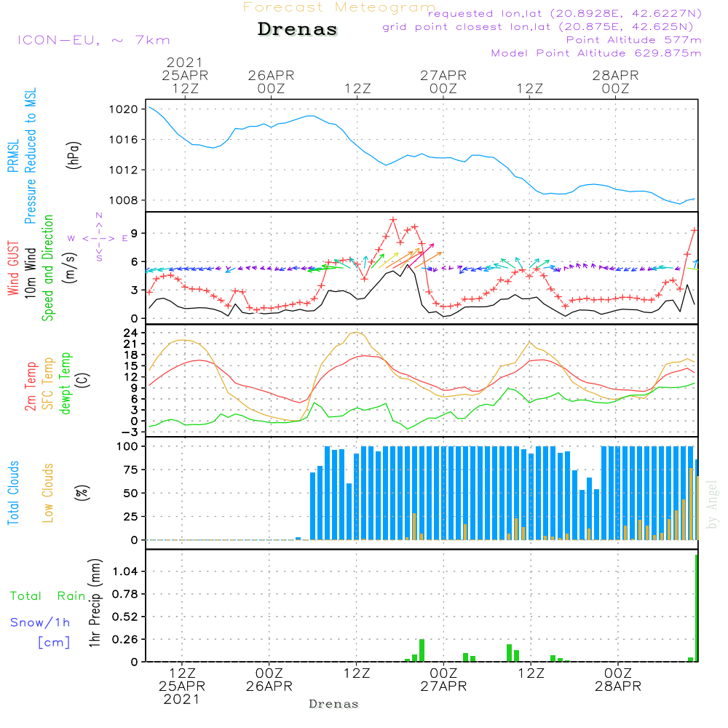This screenshot has width=728, height=728.
Task: Select the bold Drenas title at top
Action: click(x=298, y=30)
